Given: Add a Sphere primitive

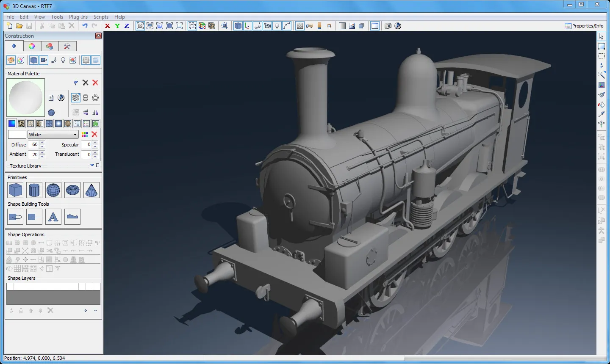Looking at the screenshot, I should point(53,190).
